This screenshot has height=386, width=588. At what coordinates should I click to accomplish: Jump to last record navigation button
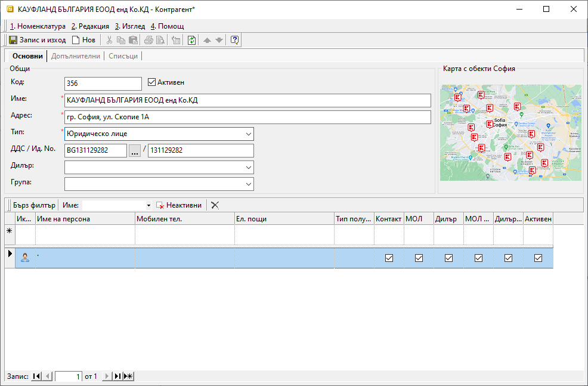tap(117, 376)
